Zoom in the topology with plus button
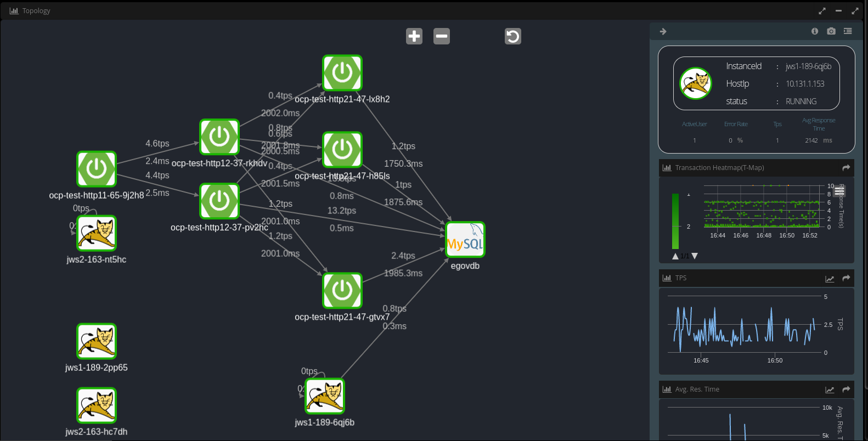 414,36
